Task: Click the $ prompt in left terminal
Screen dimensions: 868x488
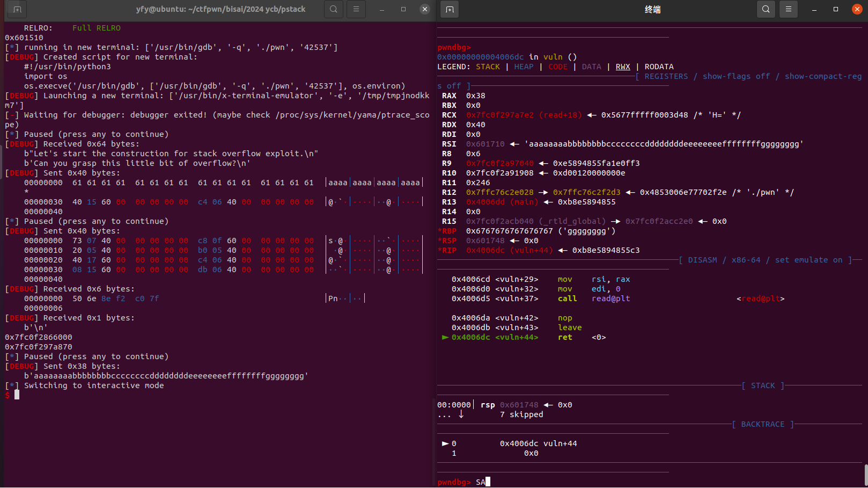Action: (x=8, y=395)
